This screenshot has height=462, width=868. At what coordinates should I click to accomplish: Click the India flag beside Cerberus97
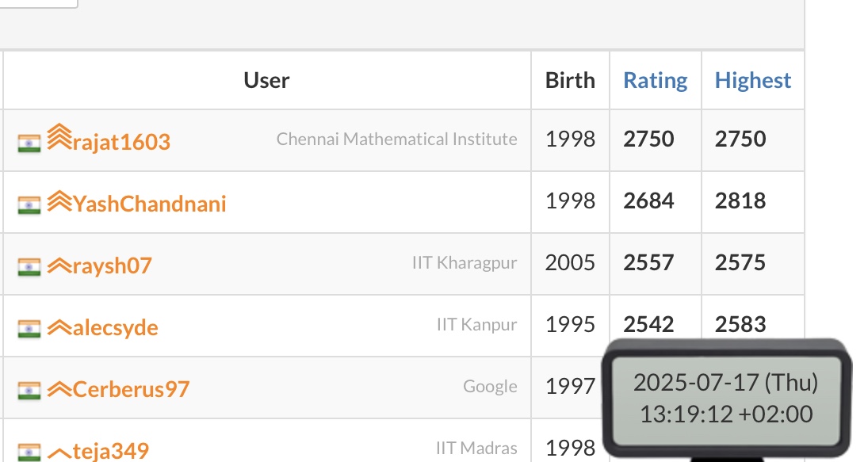(x=29, y=391)
